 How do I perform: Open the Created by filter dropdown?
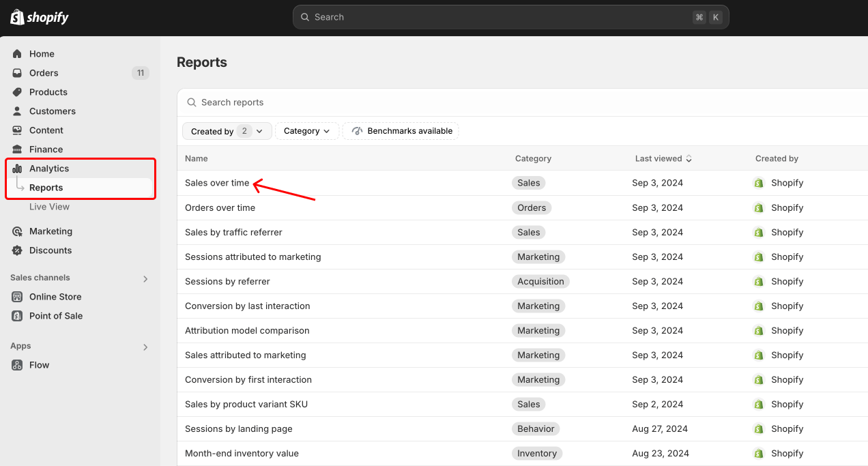pyautogui.click(x=227, y=131)
